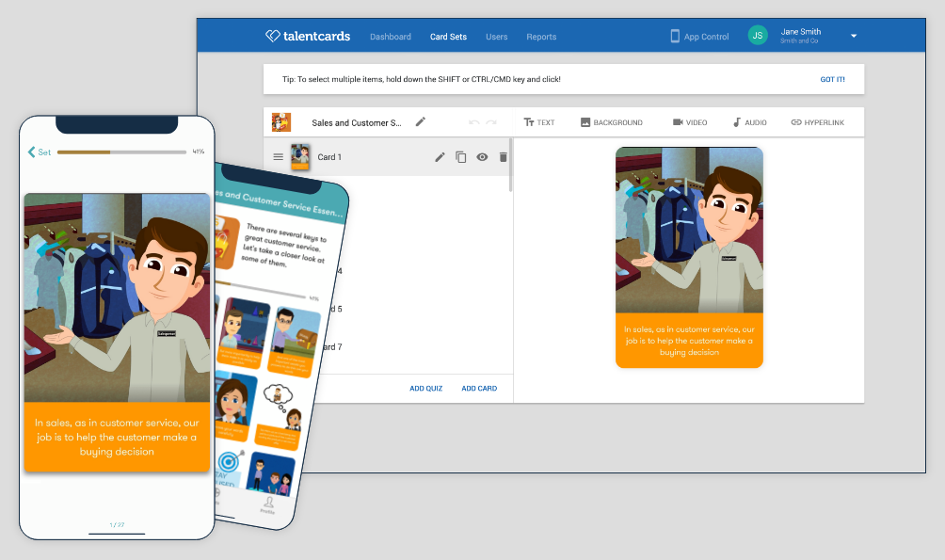
Task: Expand the set title with the edit pencil
Action: coord(420,121)
